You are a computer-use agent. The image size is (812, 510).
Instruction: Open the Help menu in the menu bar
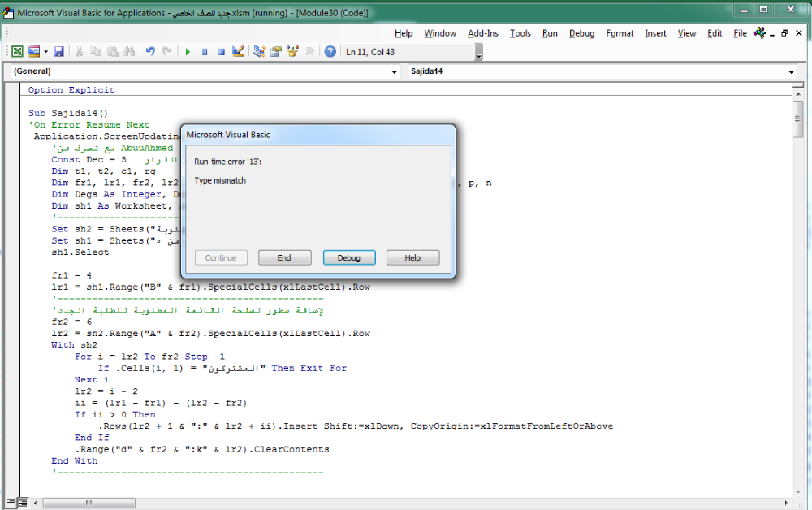(x=404, y=33)
